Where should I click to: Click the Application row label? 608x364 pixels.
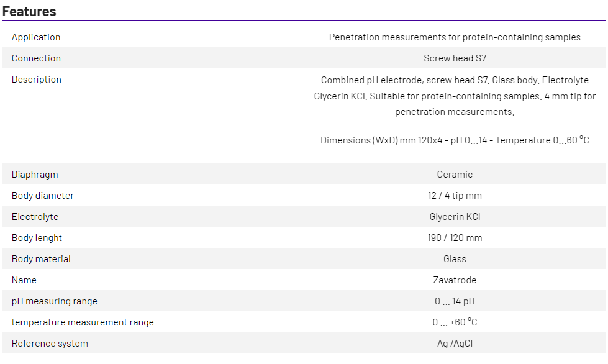(36, 37)
